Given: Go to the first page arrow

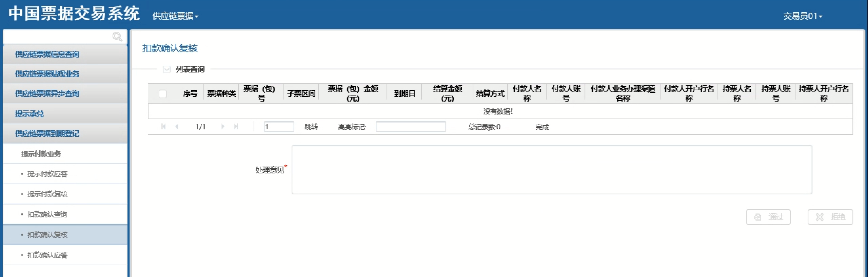Looking at the screenshot, I should (x=163, y=127).
